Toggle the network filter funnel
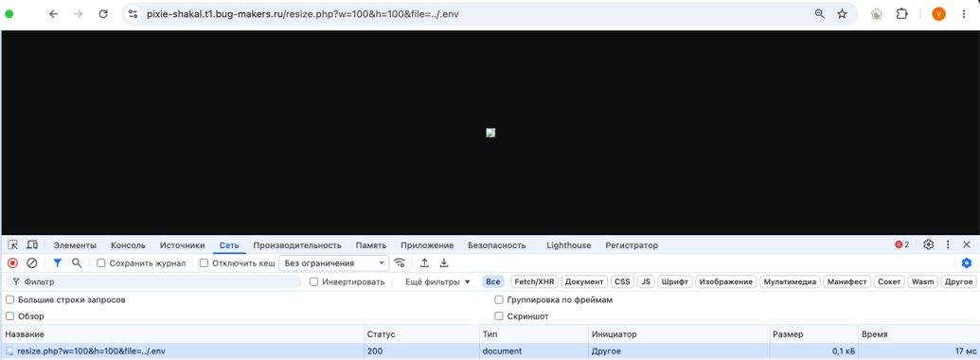This screenshot has width=980, height=360. click(58, 263)
